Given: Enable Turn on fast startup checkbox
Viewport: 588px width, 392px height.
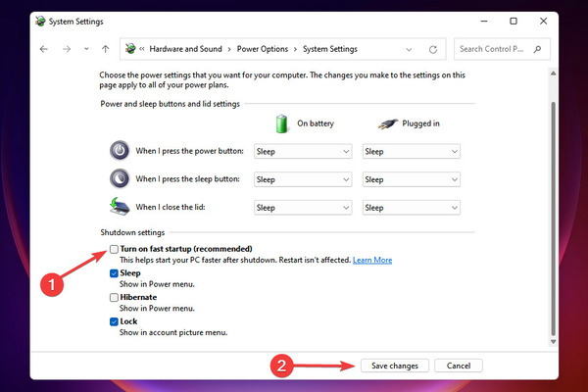Looking at the screenshot, I should click(x=114, y=249).
